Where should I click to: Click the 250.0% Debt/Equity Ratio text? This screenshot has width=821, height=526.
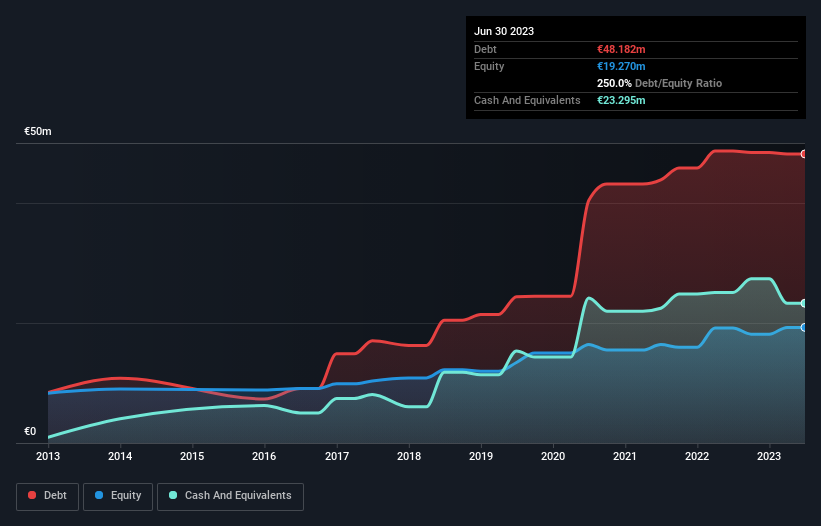click(x=659, y=83)
